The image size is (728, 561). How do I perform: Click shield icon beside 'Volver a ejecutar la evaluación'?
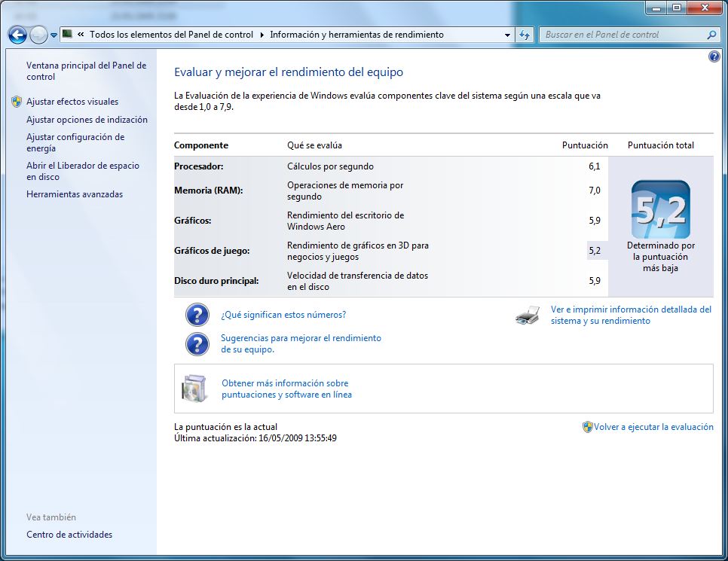coord(588,427)
